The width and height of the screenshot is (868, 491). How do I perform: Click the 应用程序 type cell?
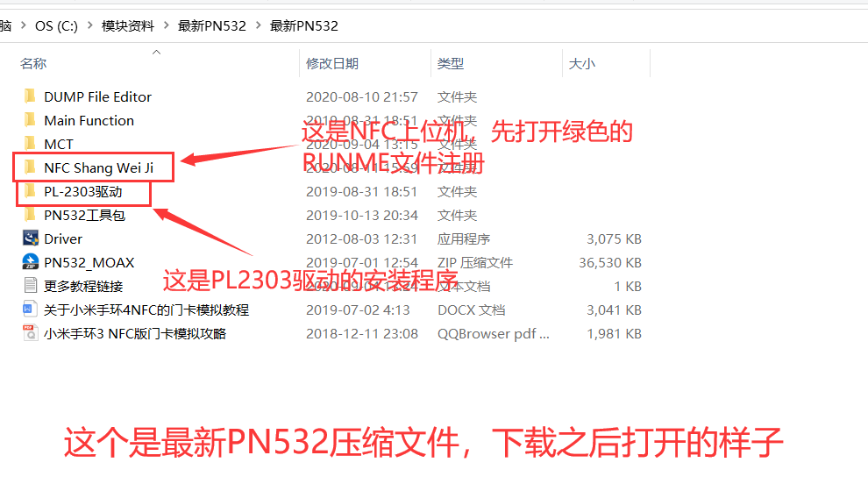click(464, 239)
